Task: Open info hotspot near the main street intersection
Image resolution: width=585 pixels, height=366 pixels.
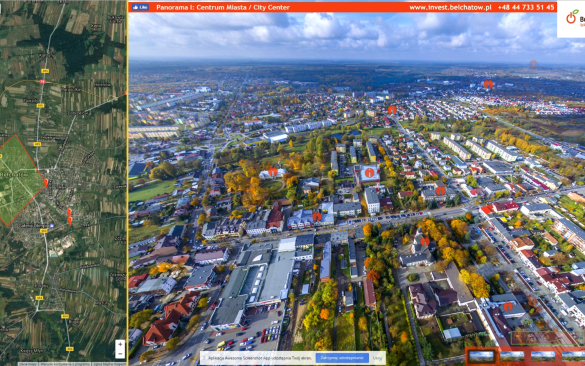Action: pos(440,191)
